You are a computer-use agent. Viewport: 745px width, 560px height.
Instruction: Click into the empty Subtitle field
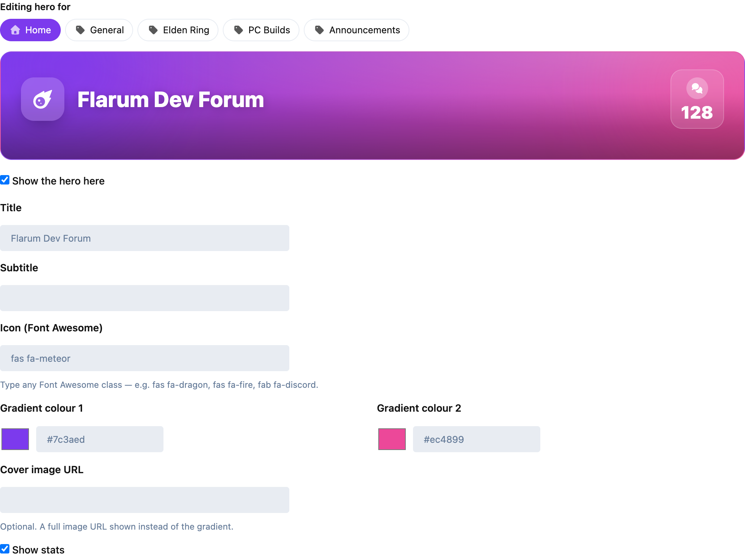[x=145, y=298]
